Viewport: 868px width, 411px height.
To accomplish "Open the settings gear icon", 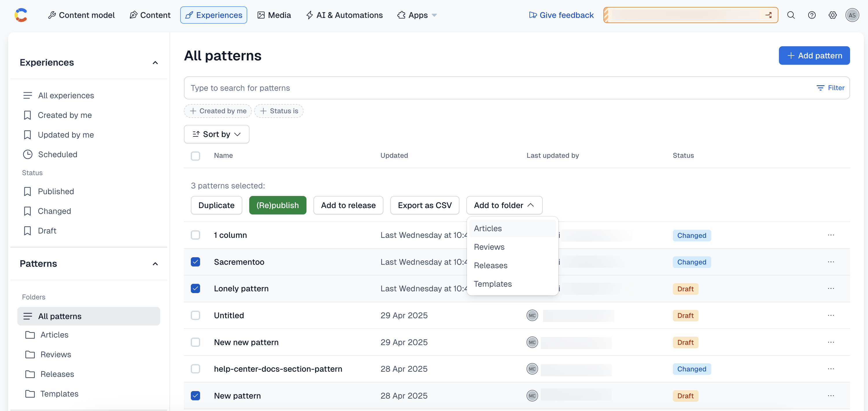I will (x=832, y=15).
